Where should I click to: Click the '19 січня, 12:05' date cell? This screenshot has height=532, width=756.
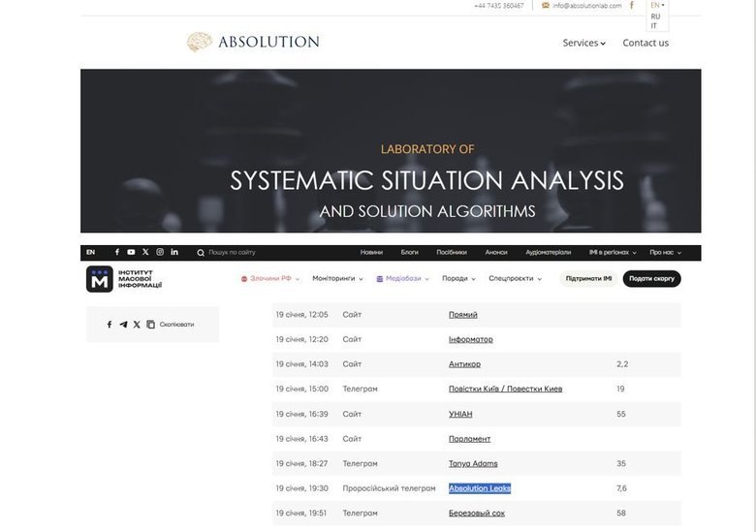pyautogui.click(x=301, y=315)
